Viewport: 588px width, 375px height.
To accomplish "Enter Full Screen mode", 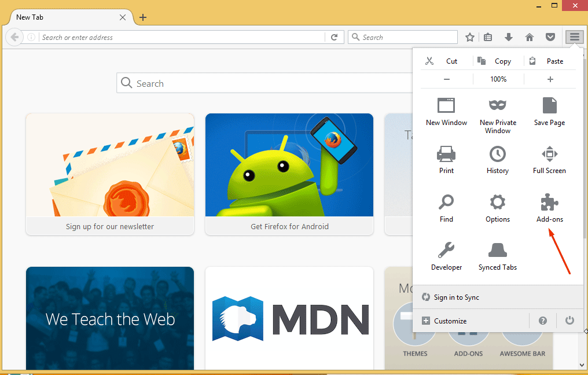I will click(x=549, y=160).
